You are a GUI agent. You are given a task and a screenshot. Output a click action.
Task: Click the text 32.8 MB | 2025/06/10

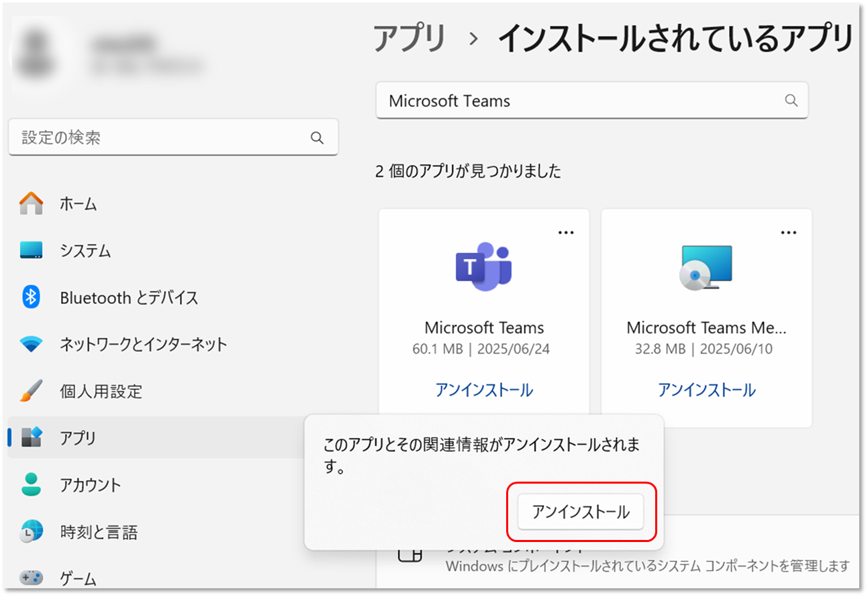(704, 349)
